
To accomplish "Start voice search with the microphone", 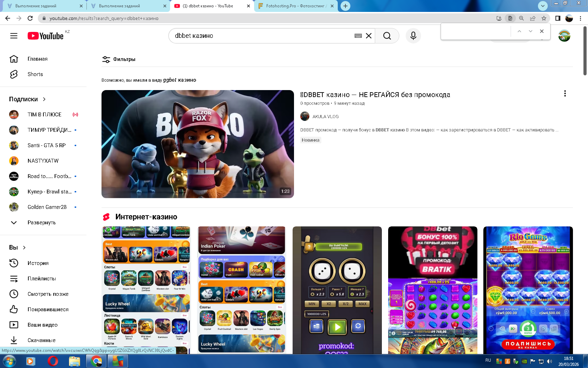I will [x=413, y=36].
